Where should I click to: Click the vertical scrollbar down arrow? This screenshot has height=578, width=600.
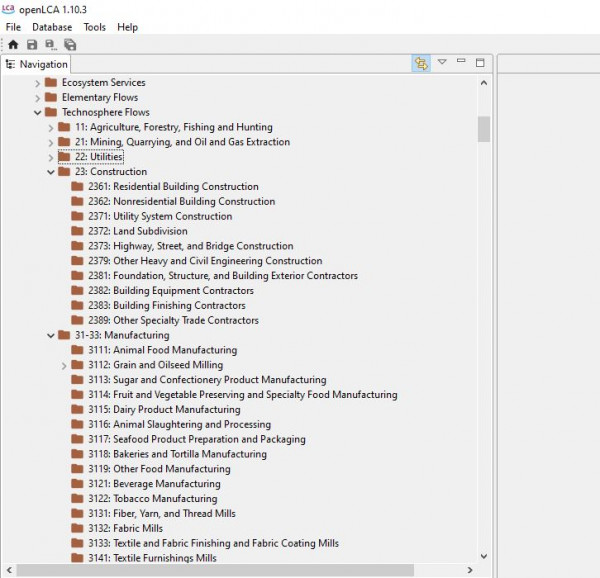coord(484,556)
